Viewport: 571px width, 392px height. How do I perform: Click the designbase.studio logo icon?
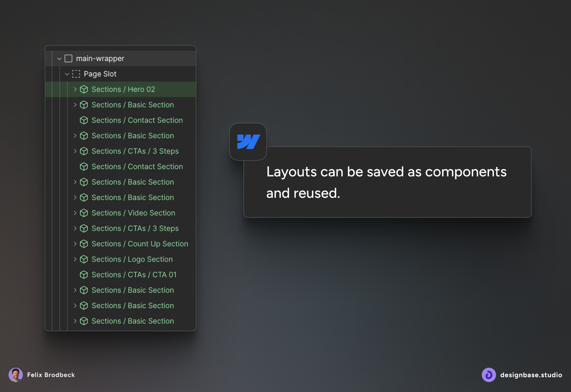[489, 375]
